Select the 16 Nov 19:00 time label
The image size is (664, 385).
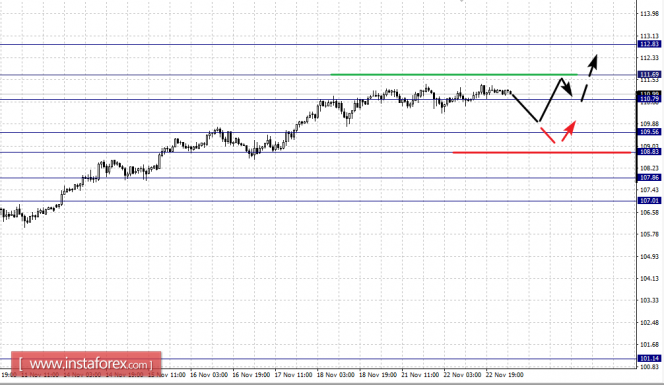coord(252,375)
